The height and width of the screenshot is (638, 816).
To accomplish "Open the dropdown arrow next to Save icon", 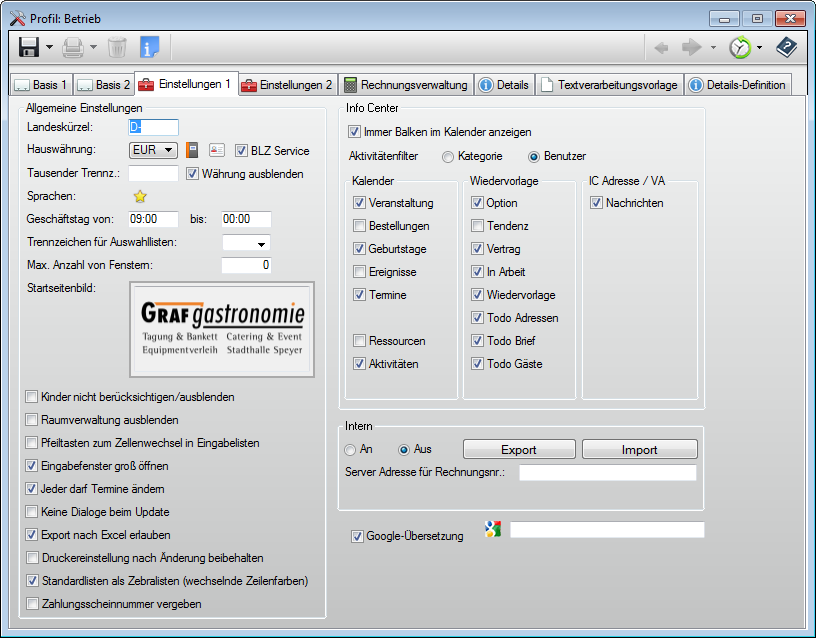I will (49, 47).
